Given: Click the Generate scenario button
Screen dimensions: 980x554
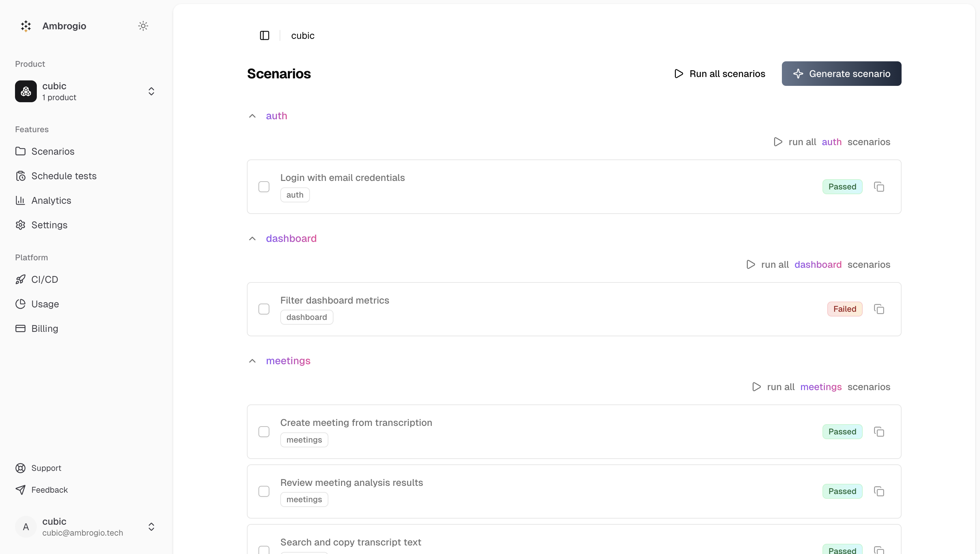Looking at the screenshot, I should coord(842,74).
